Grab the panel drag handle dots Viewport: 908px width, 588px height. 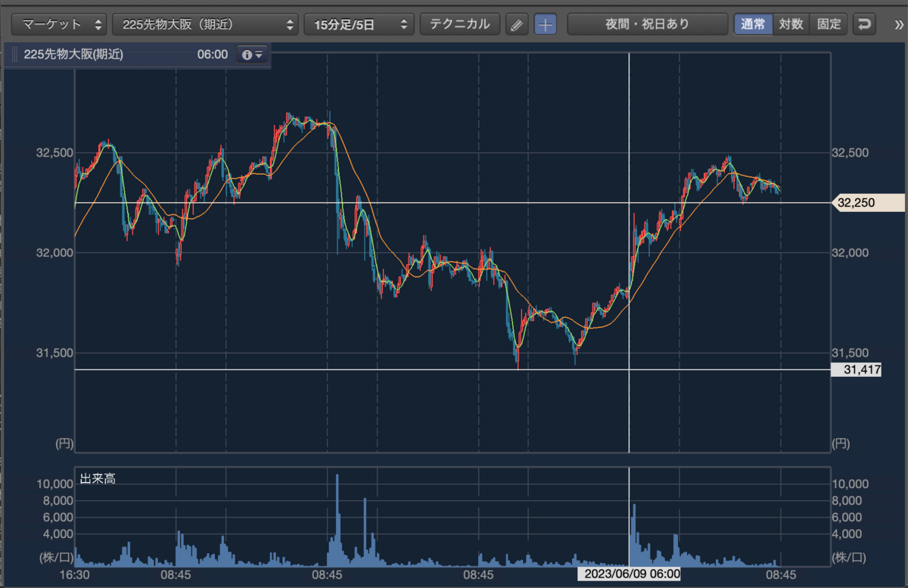[x=14, y=54]
